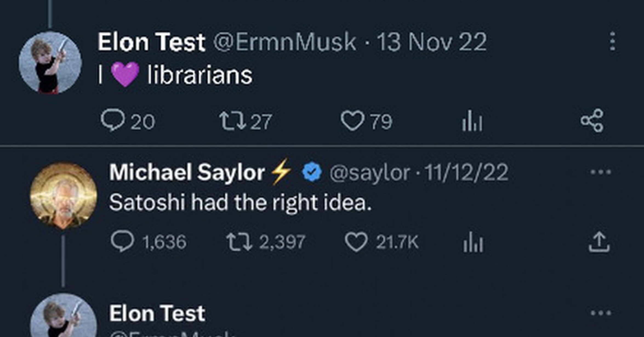Open vertical more-options menu on librarians tweet
The height and width of the screenshot is (337, 644).
[613, 41]
